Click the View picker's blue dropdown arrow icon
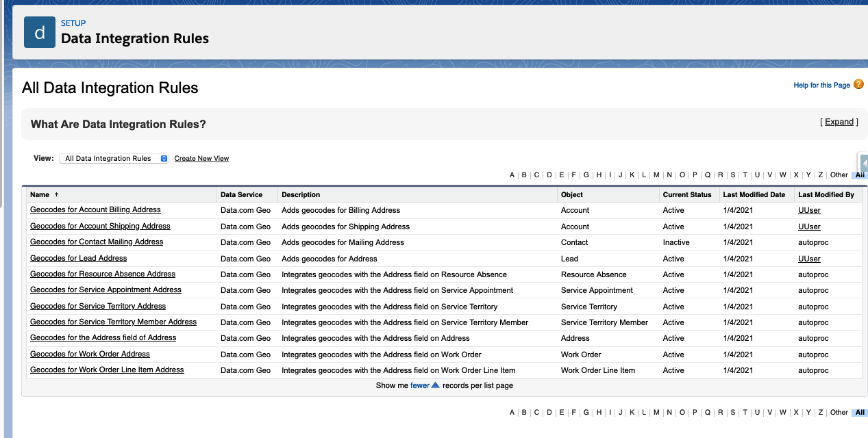The image size is (868, 438). point(163,158)
